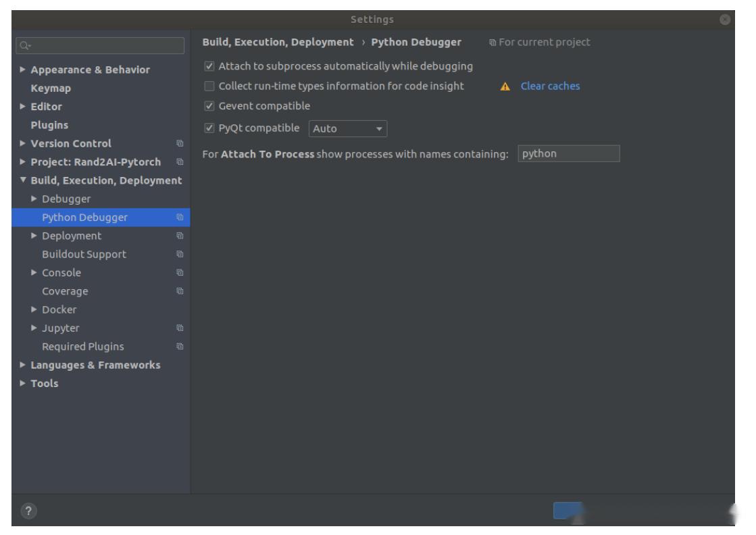
Task: Click the project-scope icon beside Jupyter
Action: coord(180,328)
